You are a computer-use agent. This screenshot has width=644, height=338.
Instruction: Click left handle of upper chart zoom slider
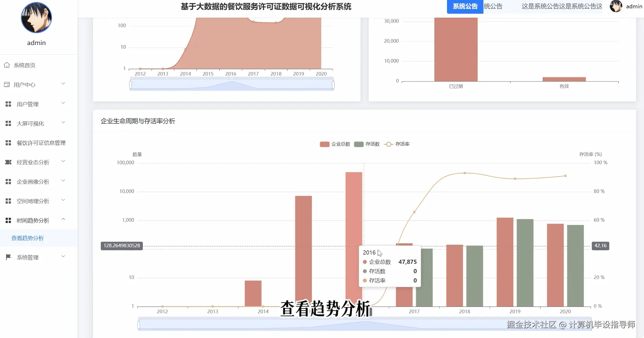click(130, 85)
